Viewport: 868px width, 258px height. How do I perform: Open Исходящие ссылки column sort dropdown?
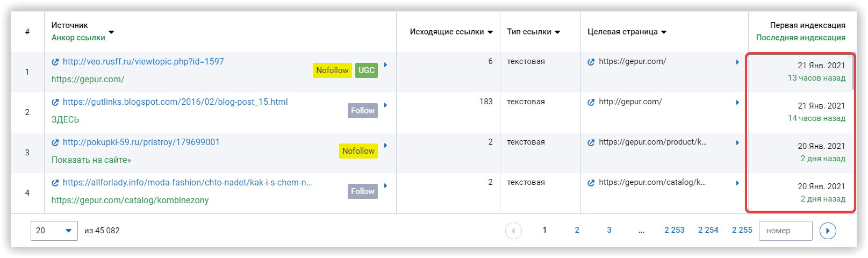490,32
